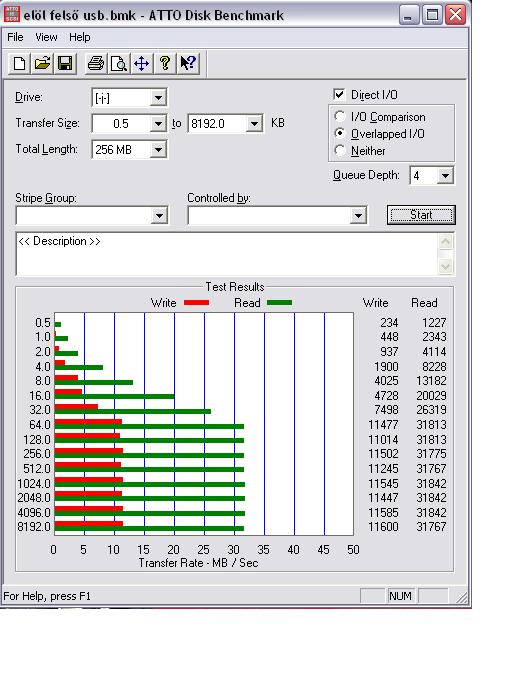Viewport: 512px width, 682px height.
Task: Maximize the ATTO Disk Benchmark window
Action: coord(432,15)
